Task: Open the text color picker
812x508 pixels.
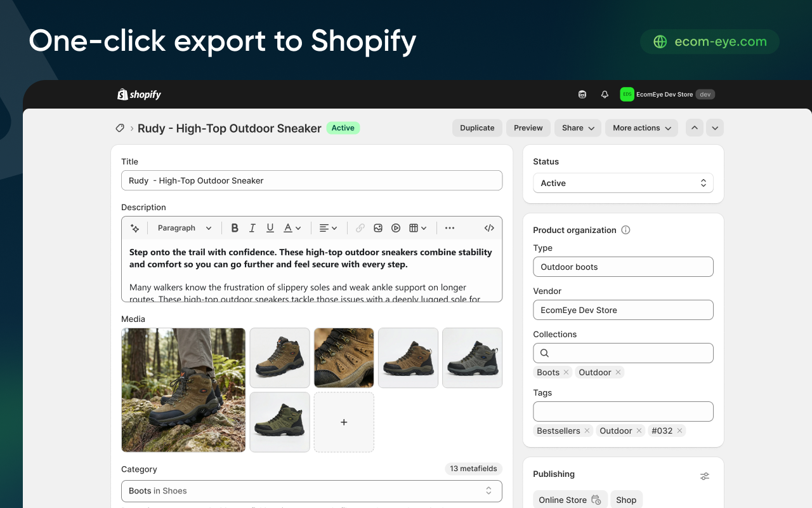Action: (292, 228)
